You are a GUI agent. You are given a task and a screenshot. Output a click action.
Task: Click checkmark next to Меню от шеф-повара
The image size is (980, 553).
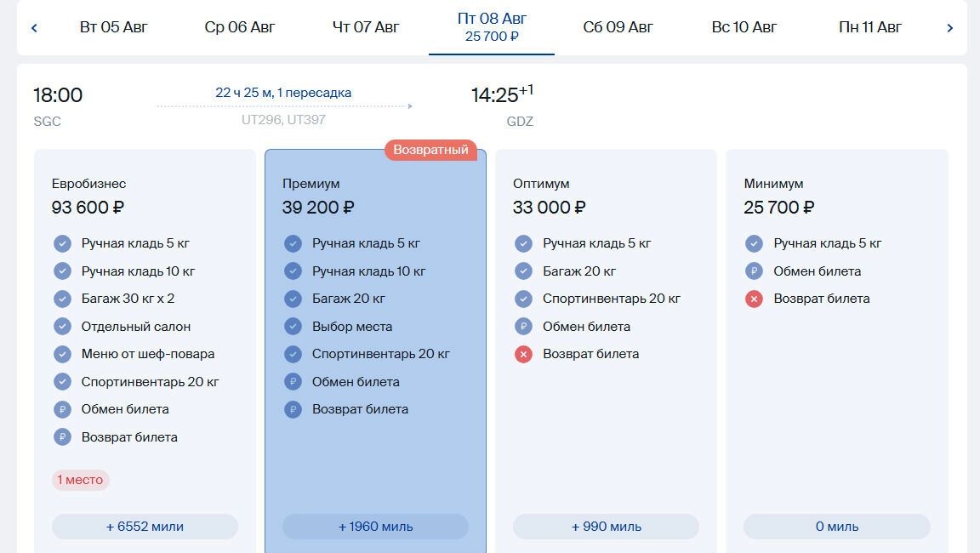coord(62,354)
